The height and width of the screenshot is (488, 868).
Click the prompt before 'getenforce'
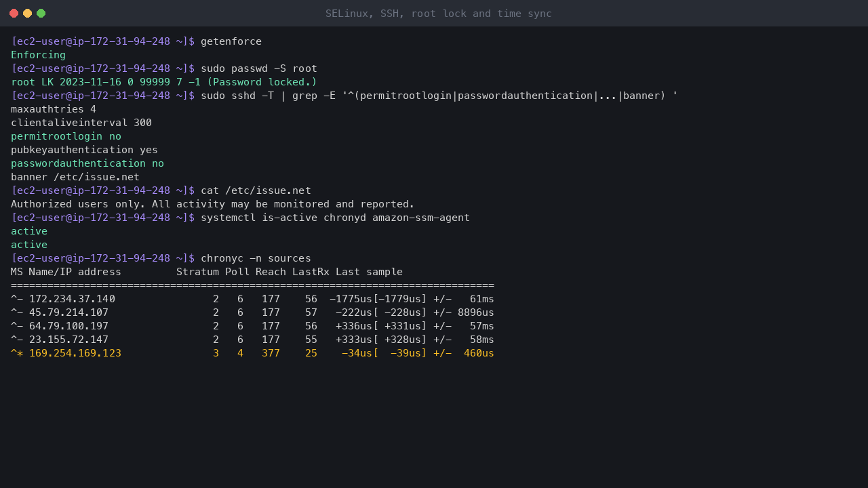pyautogui.click(x=102, y=41)
